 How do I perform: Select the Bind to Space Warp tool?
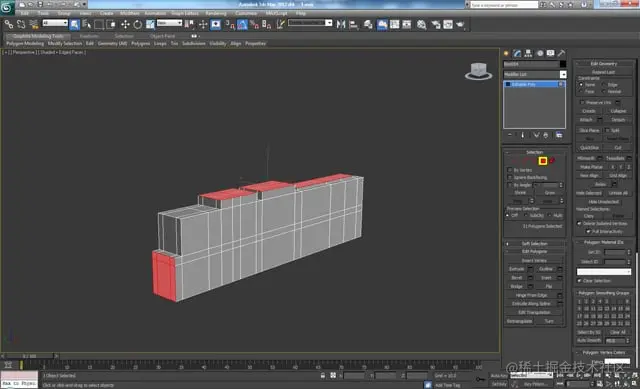click(x=34, y=24)
